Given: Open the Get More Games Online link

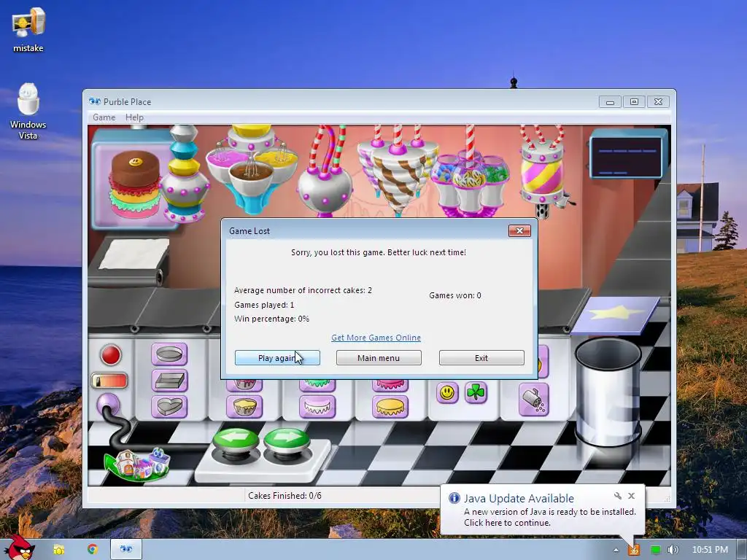Looking at the screenshot, I should pos(376,338).
